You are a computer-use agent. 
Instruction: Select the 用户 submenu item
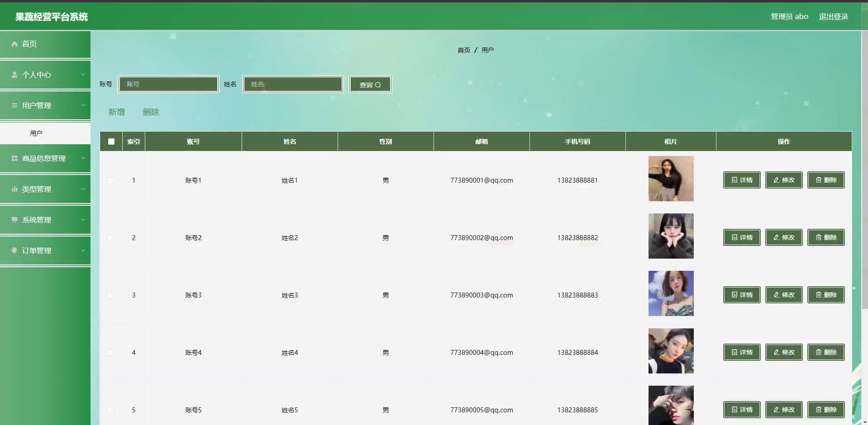pyautogui.click(x=45, y=133)
